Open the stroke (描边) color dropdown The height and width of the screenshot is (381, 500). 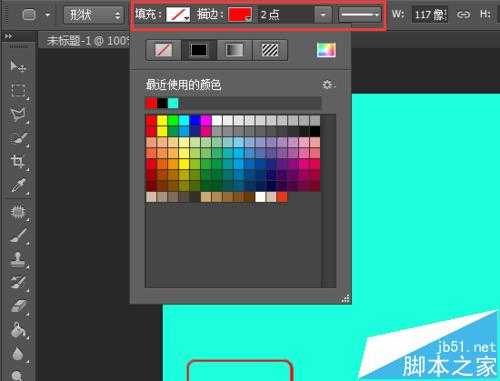240,15
